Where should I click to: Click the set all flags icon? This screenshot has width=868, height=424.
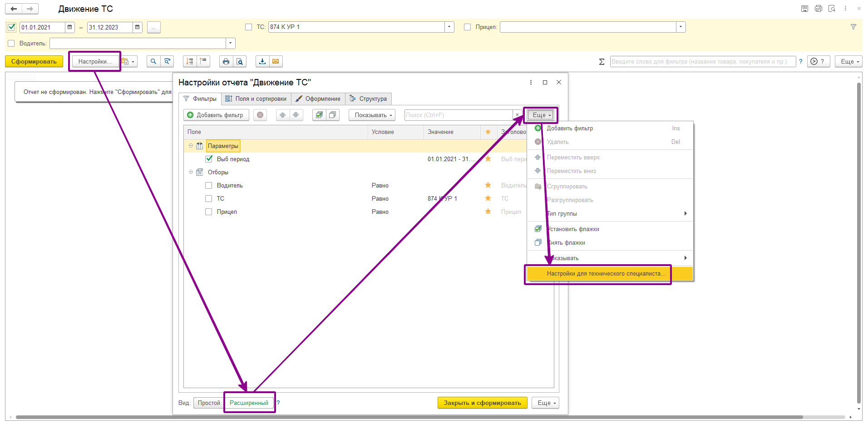(x=319, y=115)
